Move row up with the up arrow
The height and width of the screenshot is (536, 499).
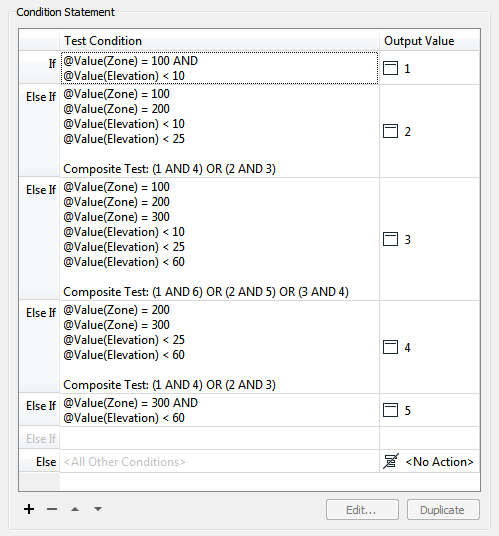tap(75, 509)
